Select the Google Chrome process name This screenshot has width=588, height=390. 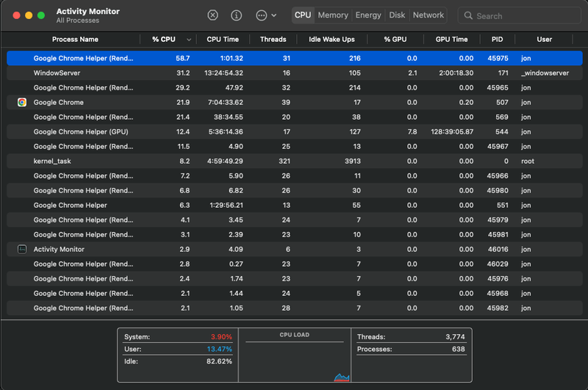point(59,102)
